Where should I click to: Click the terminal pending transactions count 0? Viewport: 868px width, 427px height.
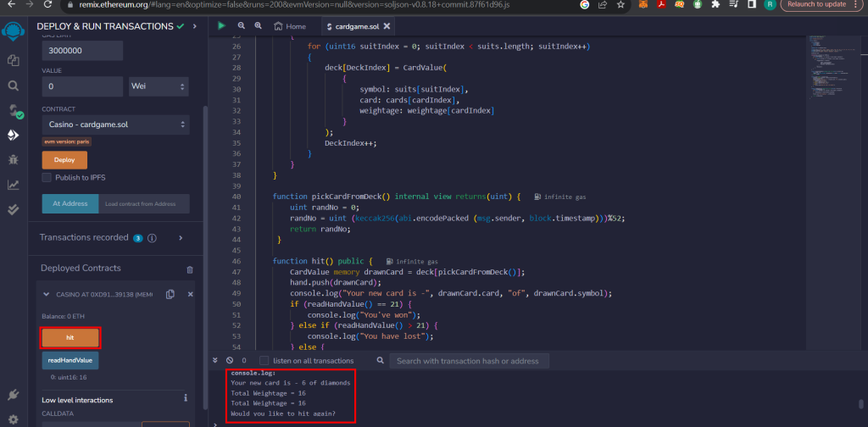(244, 360)
